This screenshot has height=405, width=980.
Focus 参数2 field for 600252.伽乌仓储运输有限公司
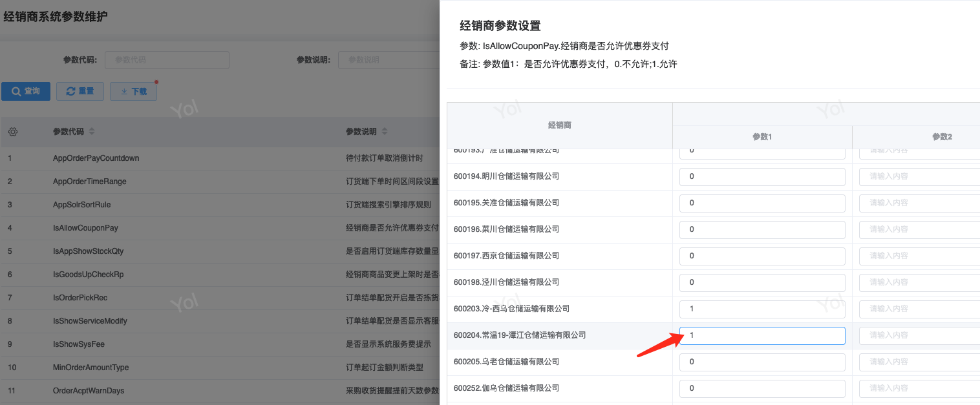[x=919, y=388]
